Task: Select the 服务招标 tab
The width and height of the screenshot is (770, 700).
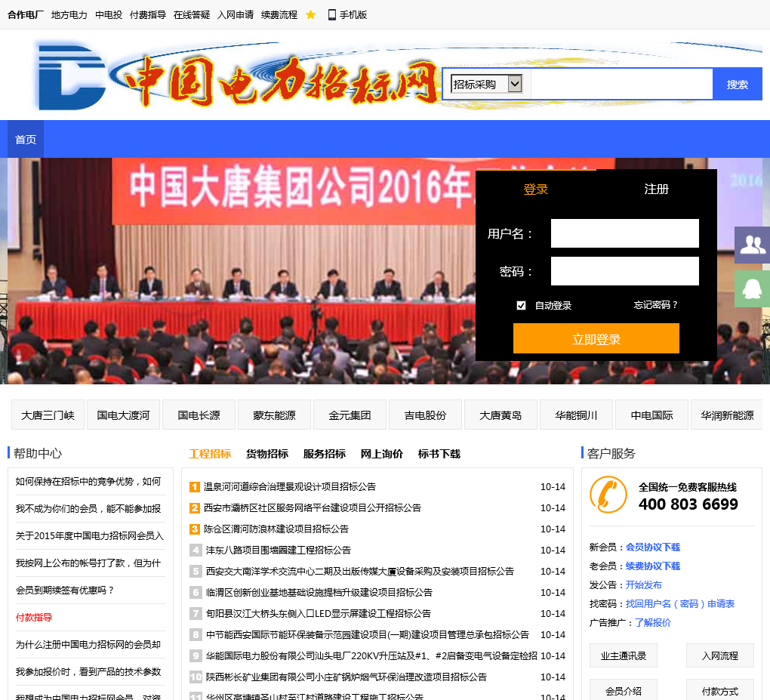Action: [324, 453]
